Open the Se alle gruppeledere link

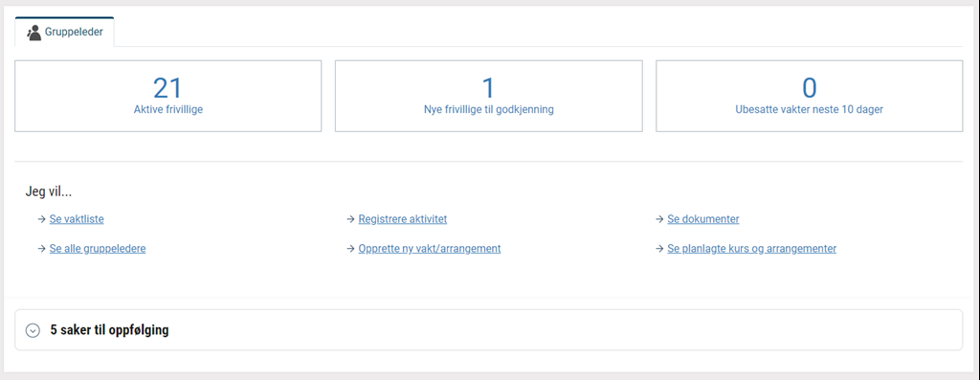pos(98,248)
